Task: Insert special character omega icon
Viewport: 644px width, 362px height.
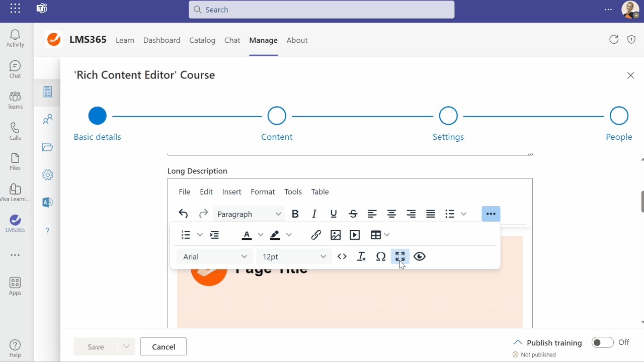Action: point(381,256)
